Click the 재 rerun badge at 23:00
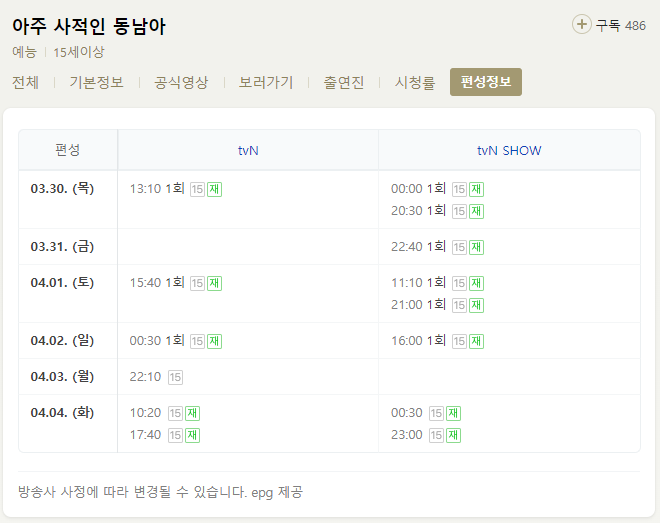The width and height of the screenshot is (660, 523). pyautogui.click(x=453, y=435)
